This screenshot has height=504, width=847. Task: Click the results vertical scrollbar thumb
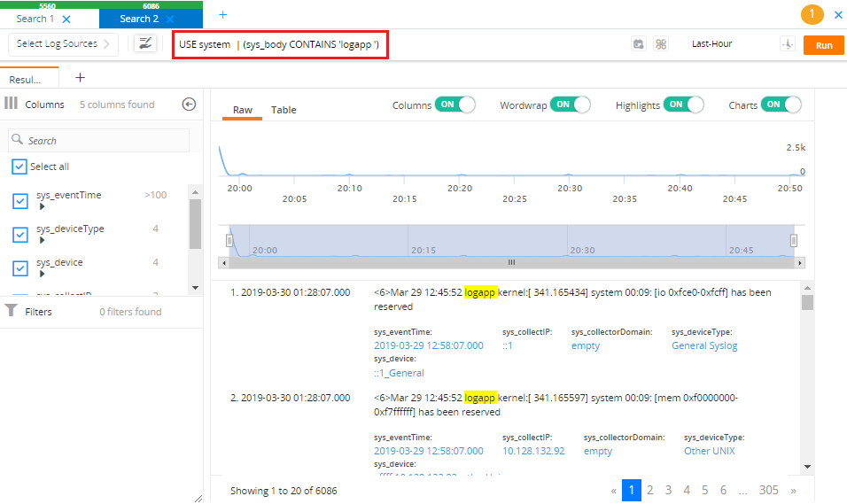(x=807, y=302)
